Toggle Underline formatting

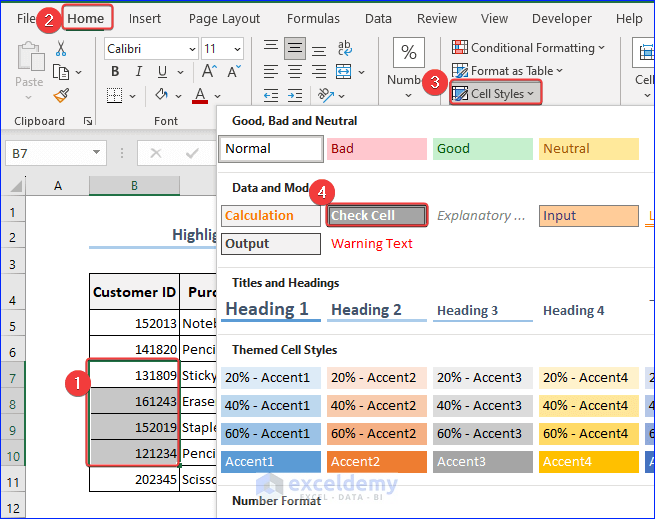click(x=163, y=71)
